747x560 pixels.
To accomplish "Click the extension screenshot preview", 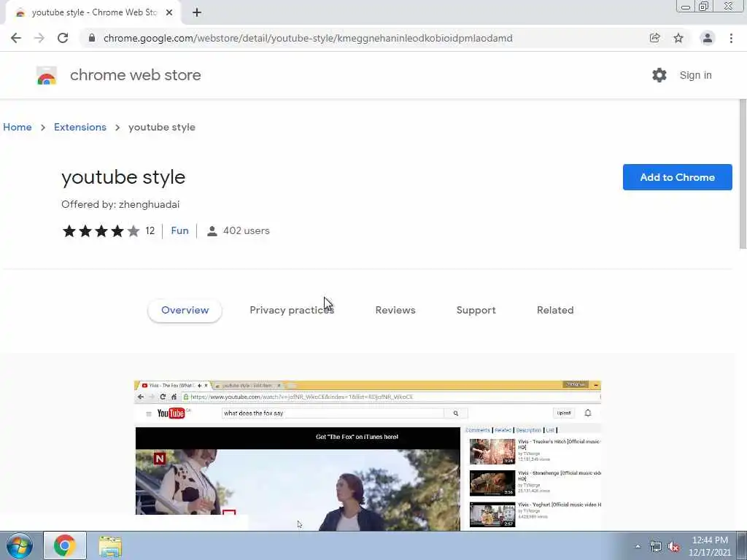I will coord(368,455).
